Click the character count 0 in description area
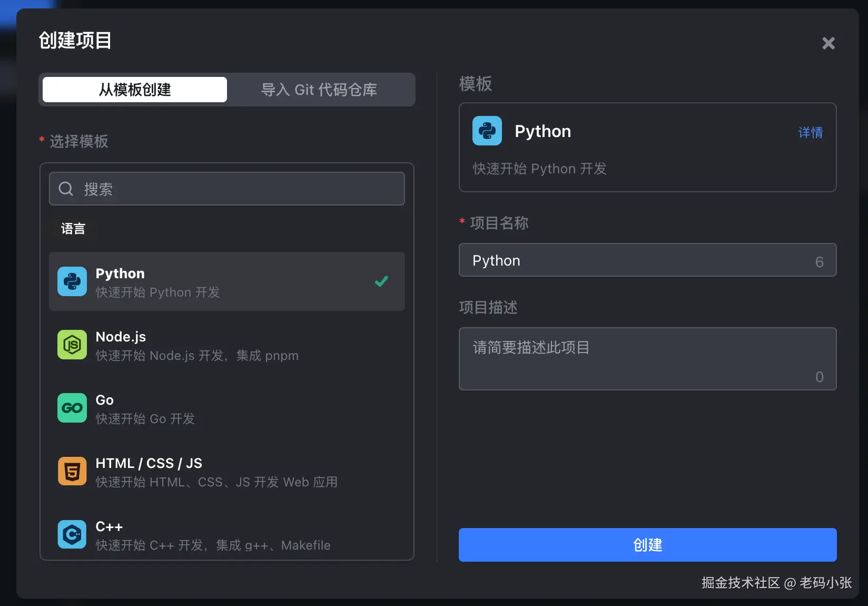868x606 pixels. coord(820,377)
